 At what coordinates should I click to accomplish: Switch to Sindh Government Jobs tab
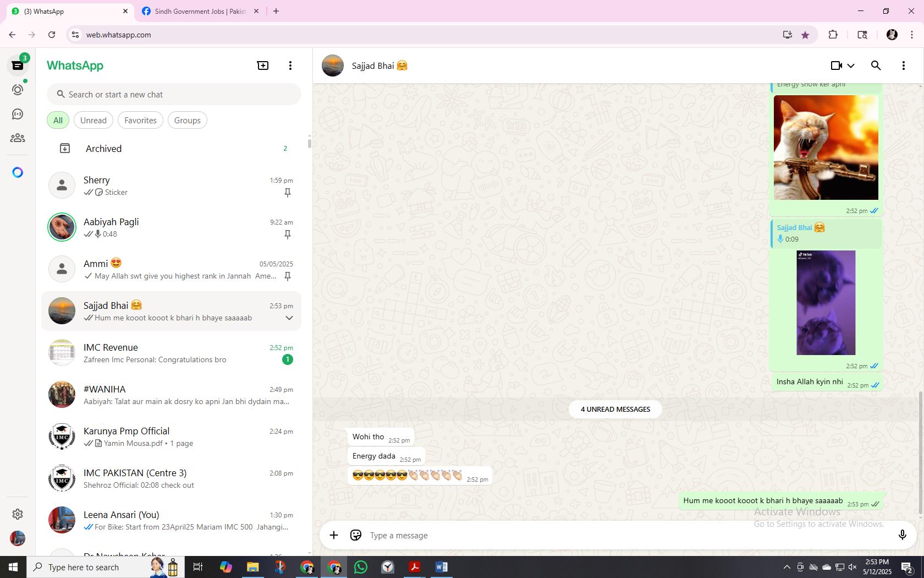[x=200, y=11]
